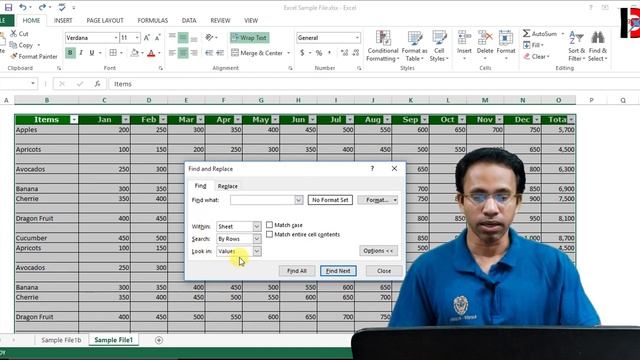This screenshot has width=640, height=360.
Task: Toggle Italic formatting
Action: [81, 53]
